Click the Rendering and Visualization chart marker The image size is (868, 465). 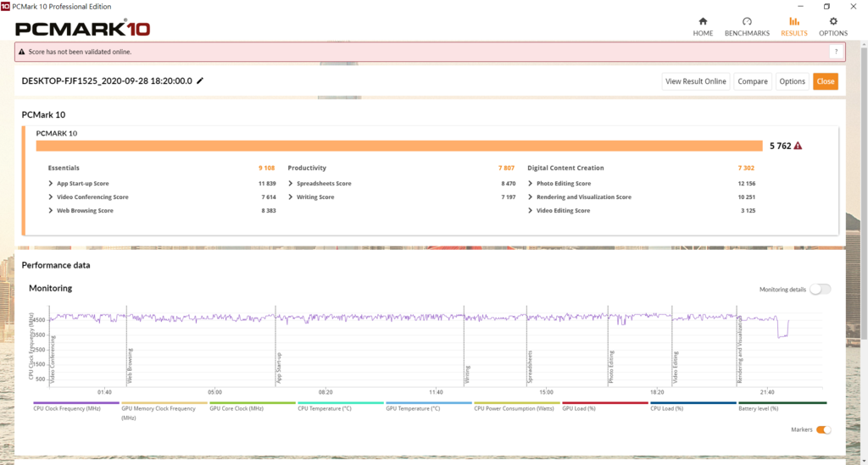(739, 350)
